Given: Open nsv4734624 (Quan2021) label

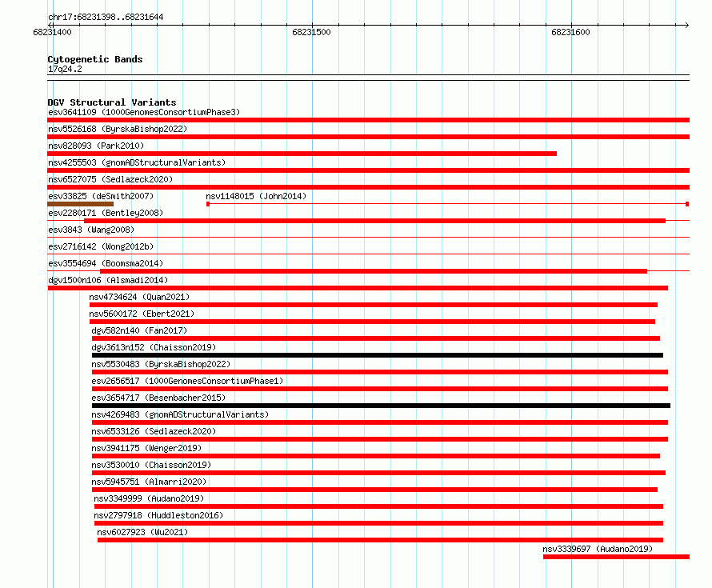Looking at the screenshot, I should tap(139, 297).
